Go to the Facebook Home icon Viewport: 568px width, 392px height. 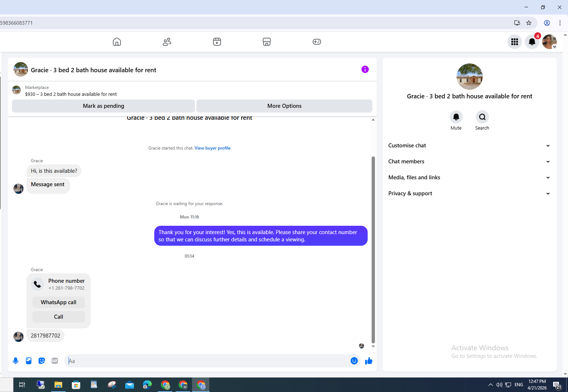[117, 42]
